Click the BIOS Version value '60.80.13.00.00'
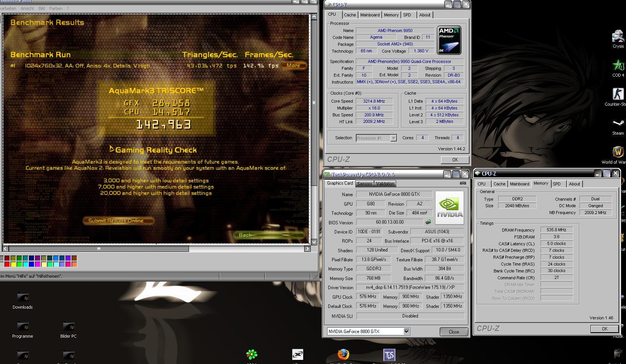The image size is (626, 364). [389, 222]
